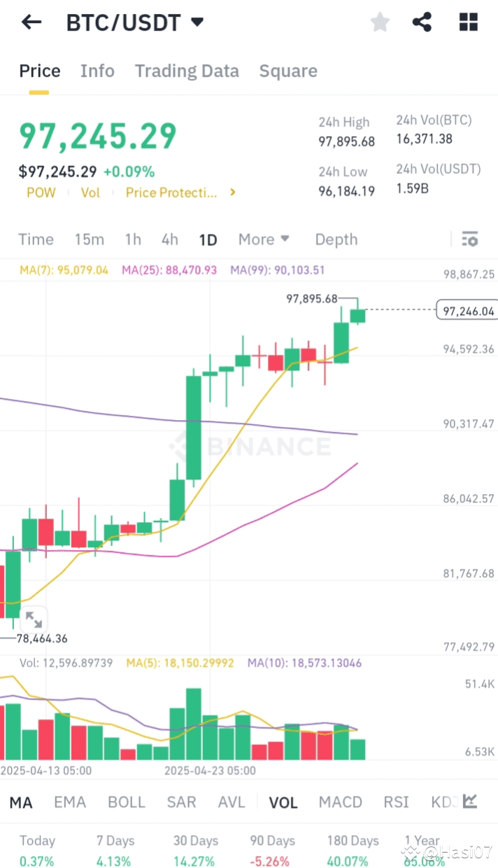The image size is (498, 868).
Task: Tap the current price label 97,246.04
Action: coord(464,310)
